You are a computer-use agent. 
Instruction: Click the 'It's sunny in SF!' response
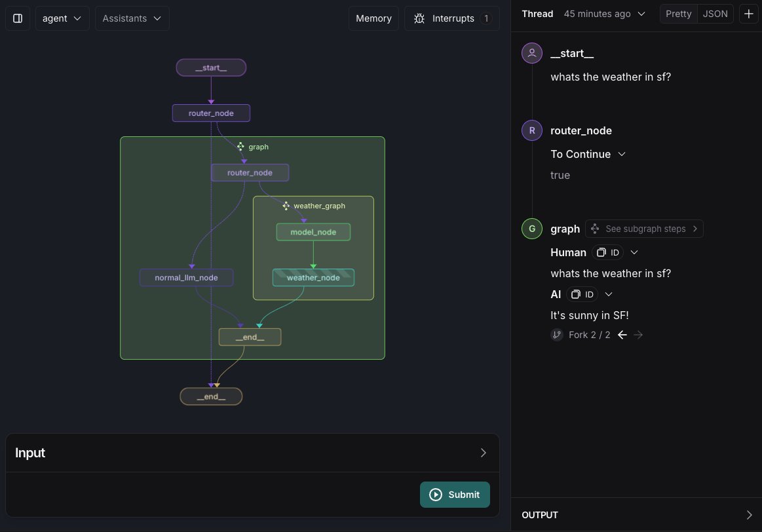(590, 315)
